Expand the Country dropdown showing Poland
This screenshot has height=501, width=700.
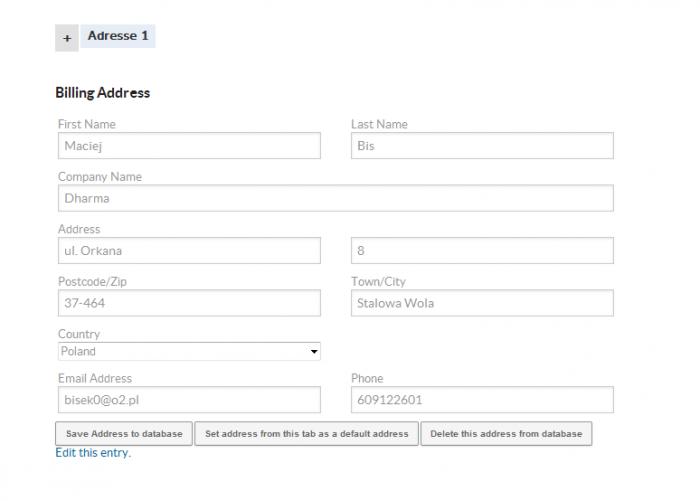coord(189,352)
